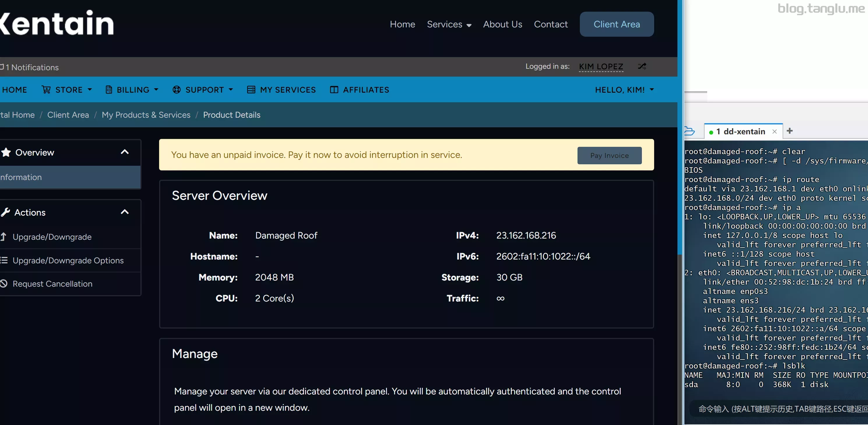Click the Affiliates panel icon
868x425 pixels.
point(334,90)
